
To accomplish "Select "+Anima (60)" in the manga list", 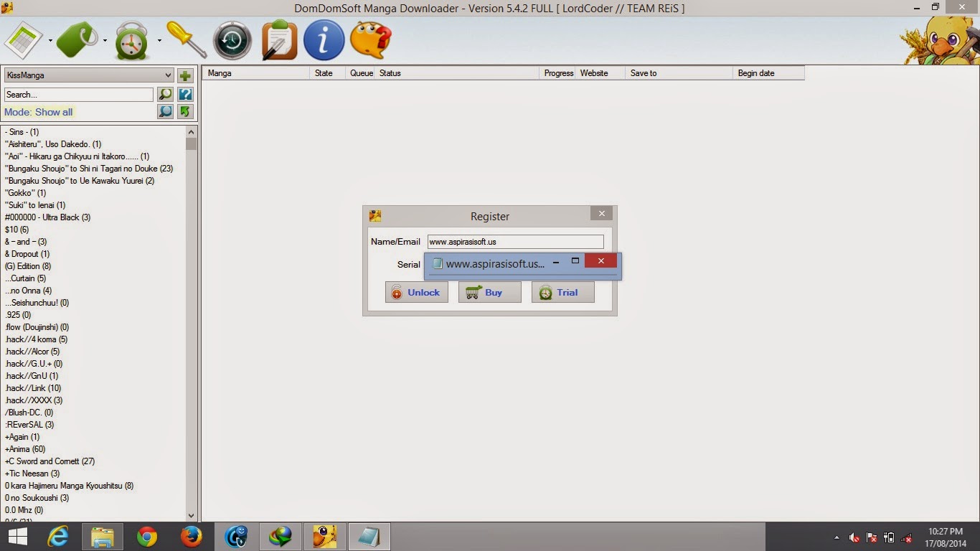I will [x=25, y=449].
